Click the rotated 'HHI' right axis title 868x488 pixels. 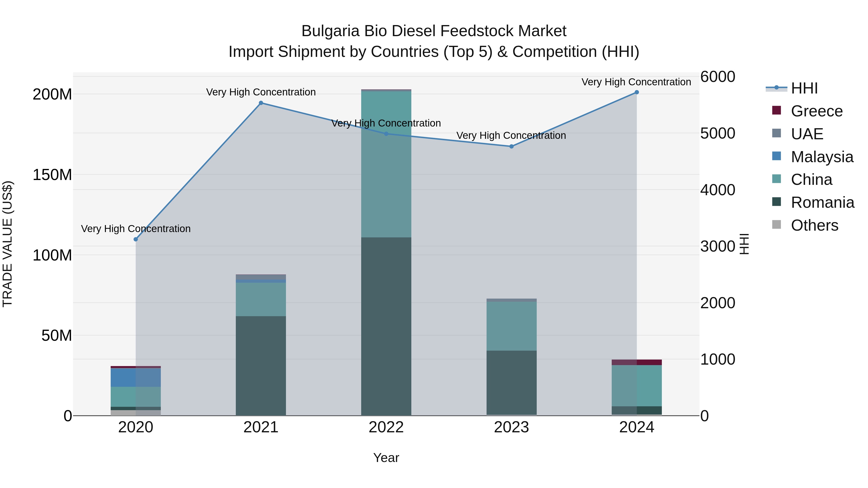point(744,244)
